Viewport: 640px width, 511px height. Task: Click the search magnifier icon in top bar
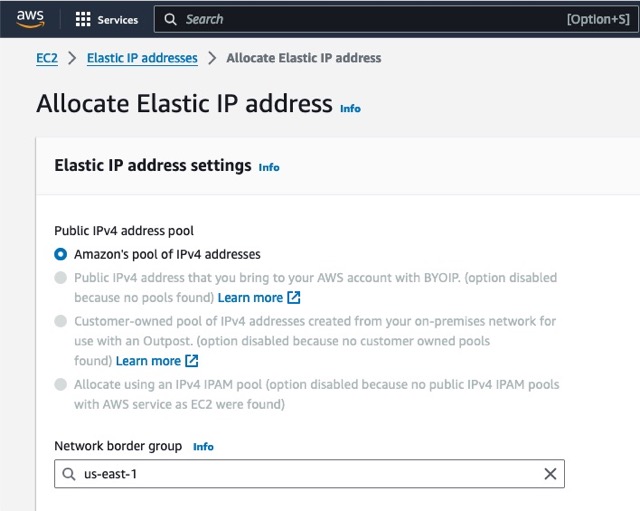(170, 19)
